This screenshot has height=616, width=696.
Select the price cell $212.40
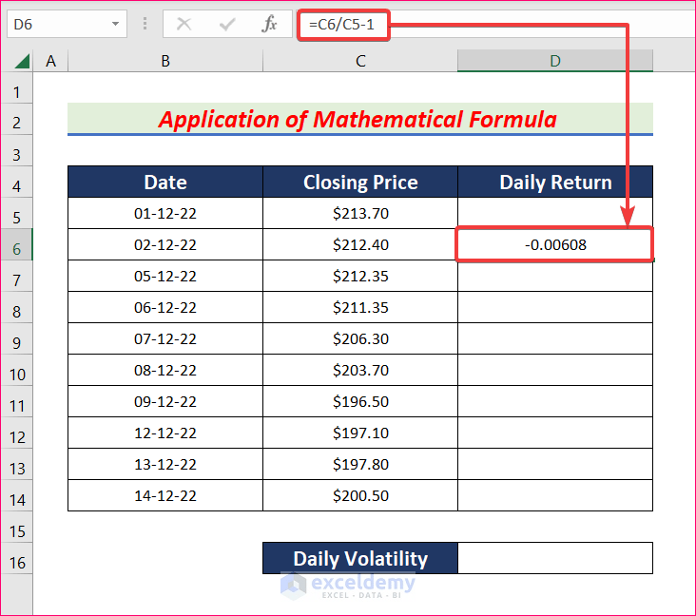[360, 244]
